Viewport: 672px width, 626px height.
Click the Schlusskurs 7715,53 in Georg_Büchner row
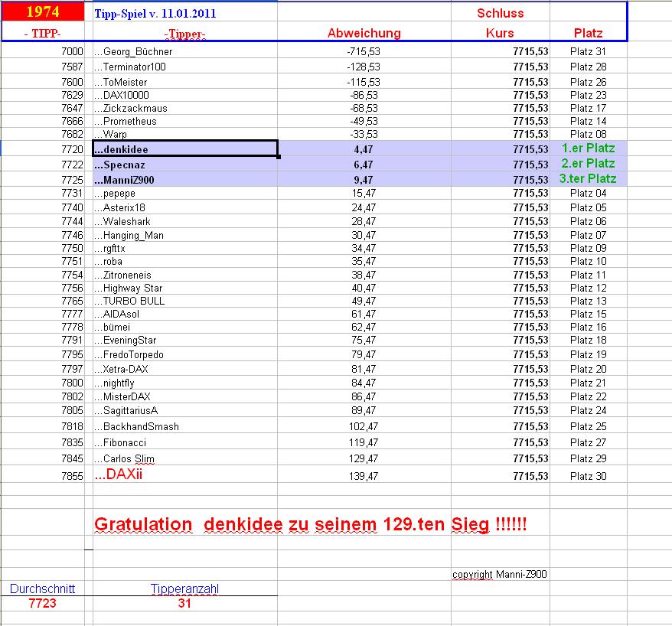530,51
